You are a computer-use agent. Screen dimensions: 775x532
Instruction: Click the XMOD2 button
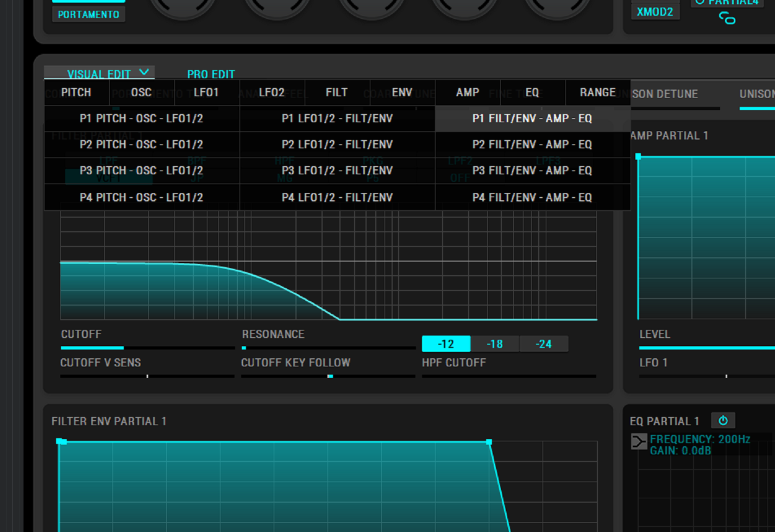[654, 12]
